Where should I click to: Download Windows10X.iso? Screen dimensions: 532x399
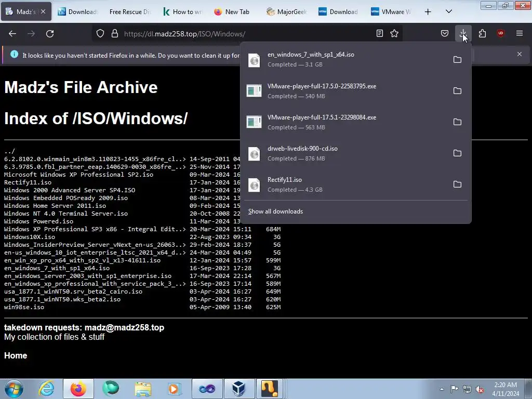tap(30, 237)
